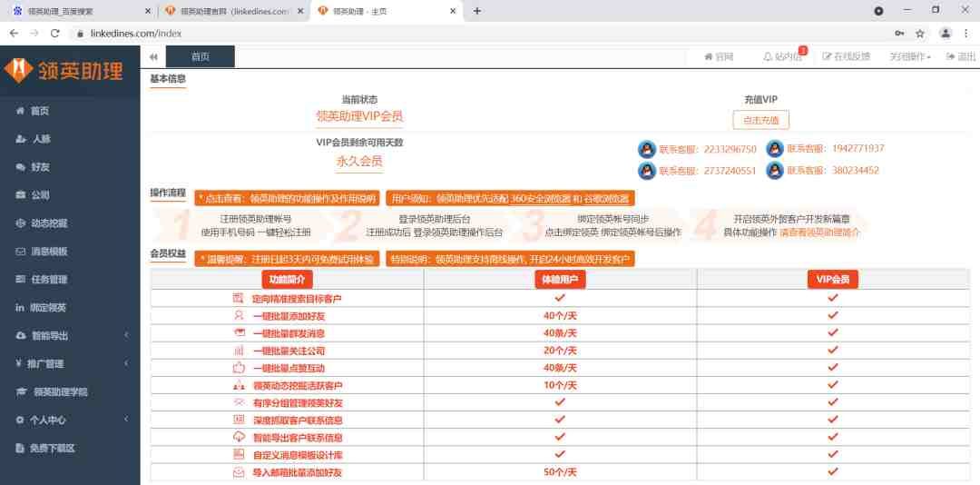This screenshot has width=980, height=485.
Task: Open the 请查看领英助理简介 link
Action: (819, 233)
